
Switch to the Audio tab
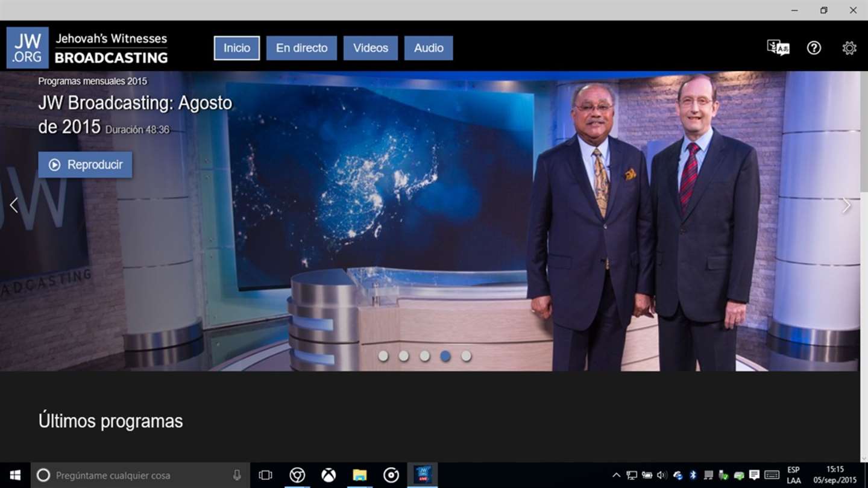429,48
